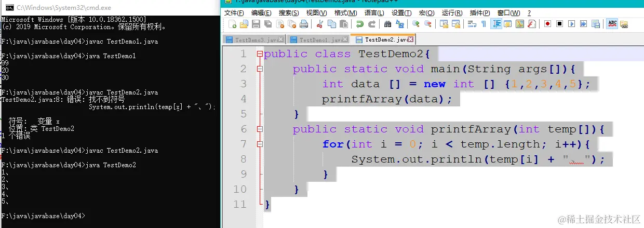Open the Replace dialog icon
This screenshot has height=228, width=644.
point(399,24)
